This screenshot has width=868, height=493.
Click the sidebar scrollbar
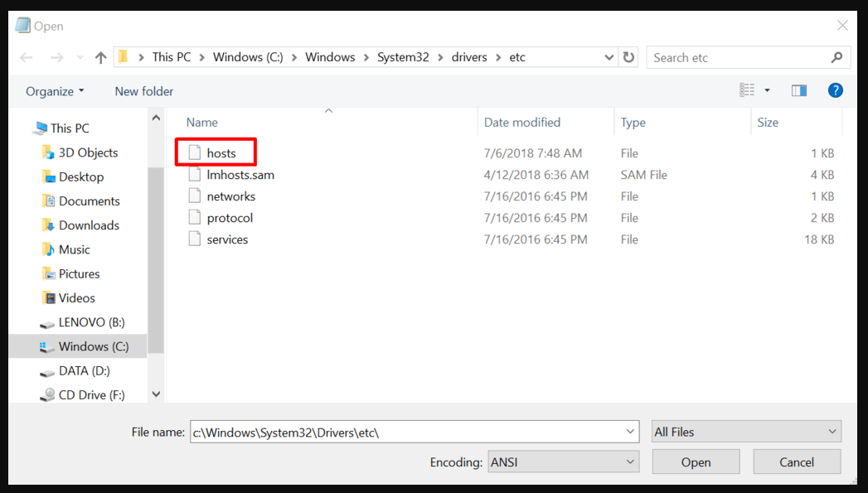pos(156,249)
